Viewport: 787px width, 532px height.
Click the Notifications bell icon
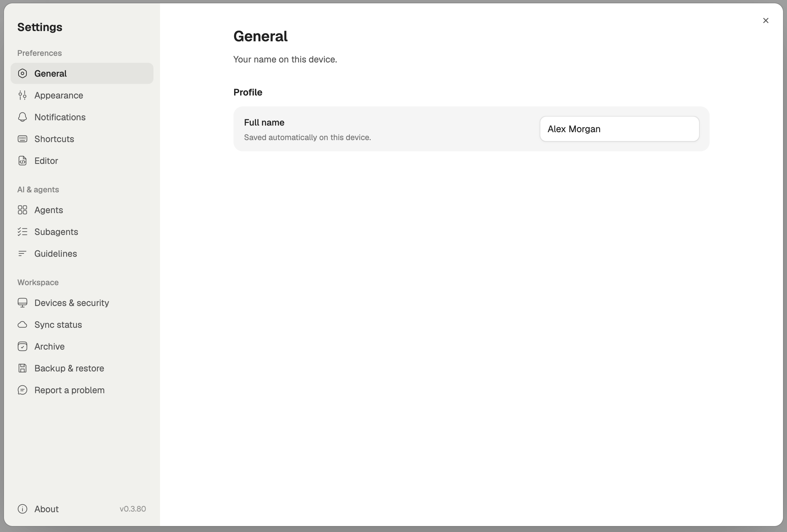point(22,117)
